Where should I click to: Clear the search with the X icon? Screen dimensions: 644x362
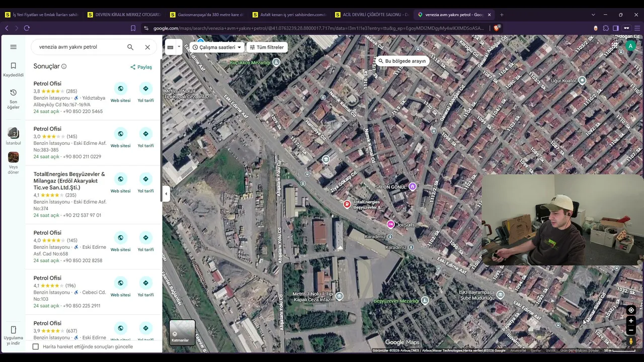click(147, 47)
